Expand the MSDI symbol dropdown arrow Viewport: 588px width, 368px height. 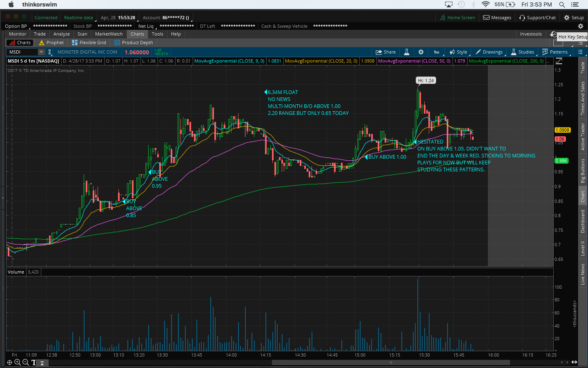click(41, 52)
